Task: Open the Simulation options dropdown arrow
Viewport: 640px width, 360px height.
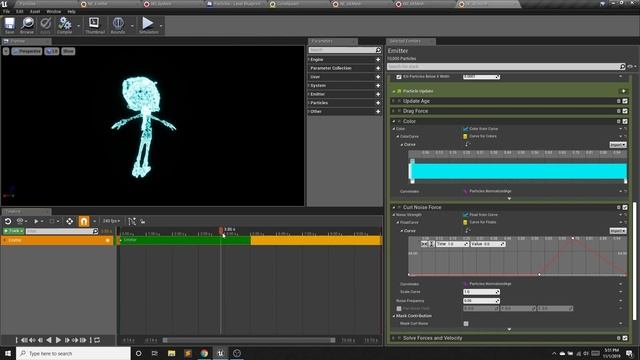Action: [161, 26]
